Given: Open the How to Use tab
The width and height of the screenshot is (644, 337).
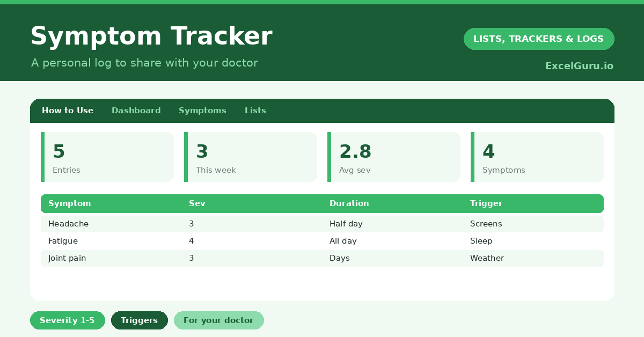Looking at the screenshot, I should pyautogui.click(x=68, y=111).
